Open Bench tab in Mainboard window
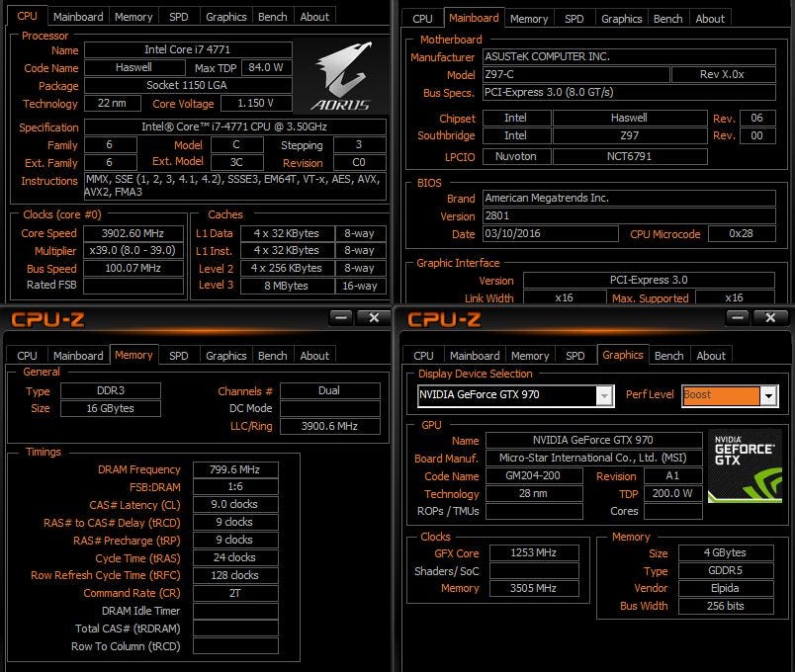Viewport: 795px width, 672px height. pos(667,19)
